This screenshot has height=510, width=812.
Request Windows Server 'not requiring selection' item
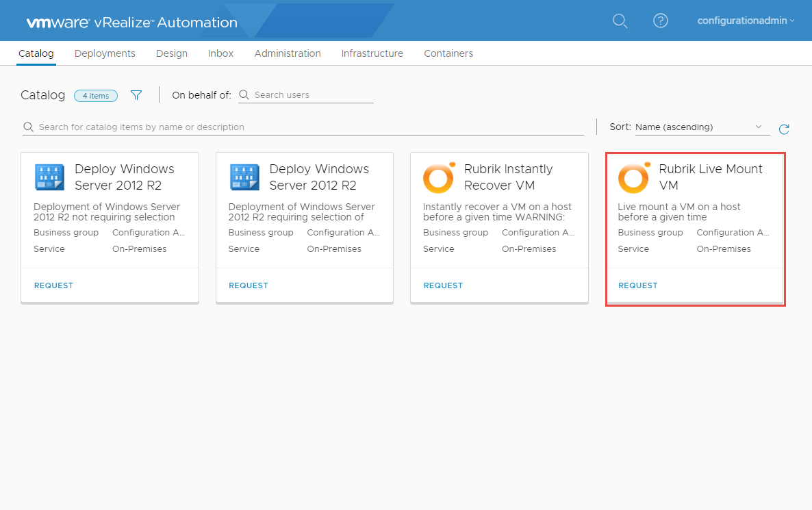point(53,285)
